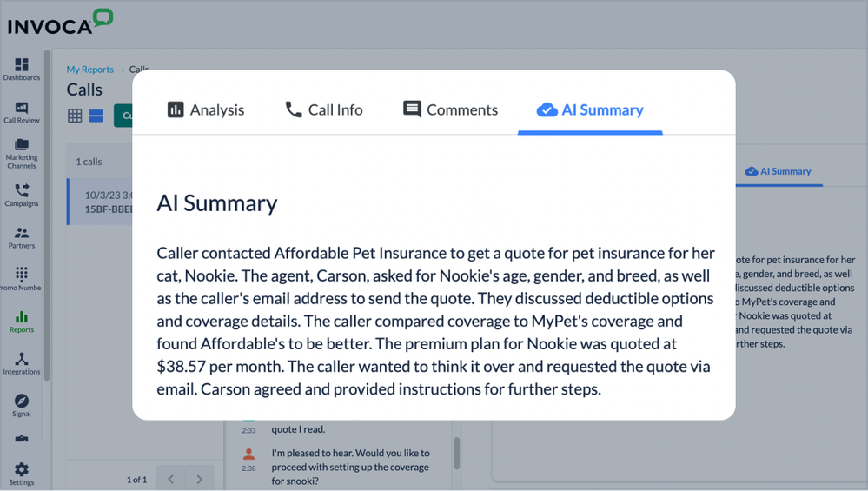Open the Integrations section
Viewport: 868px width, 491px height.
(22, 363)
